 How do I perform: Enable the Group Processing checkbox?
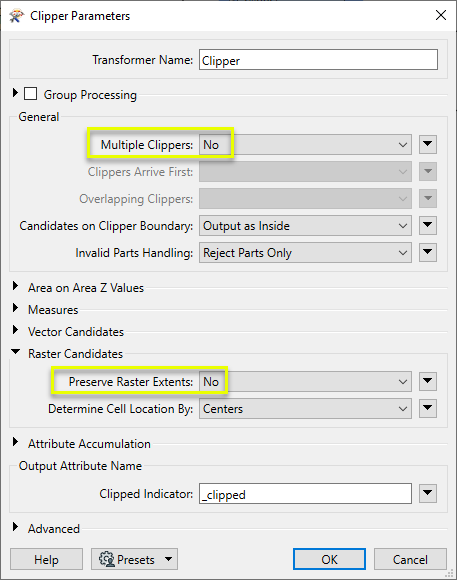tap(30, 94)
